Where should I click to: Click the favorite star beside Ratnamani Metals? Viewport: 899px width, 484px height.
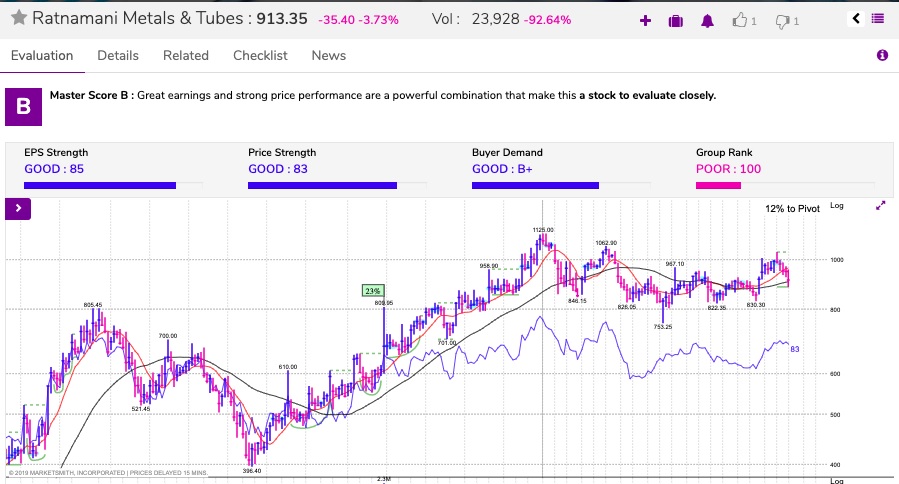click(x=18, y=19)
